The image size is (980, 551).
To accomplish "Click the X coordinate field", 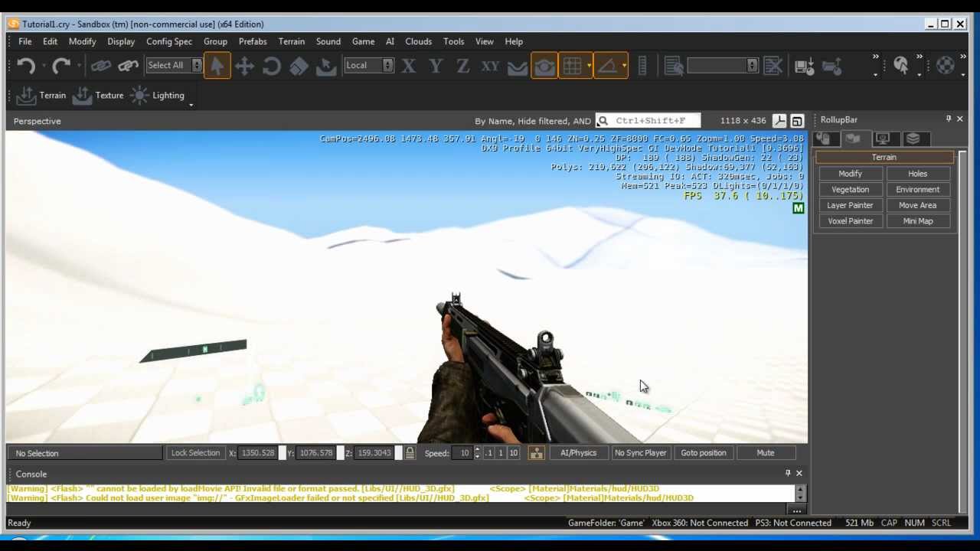I will pos(258,453).
